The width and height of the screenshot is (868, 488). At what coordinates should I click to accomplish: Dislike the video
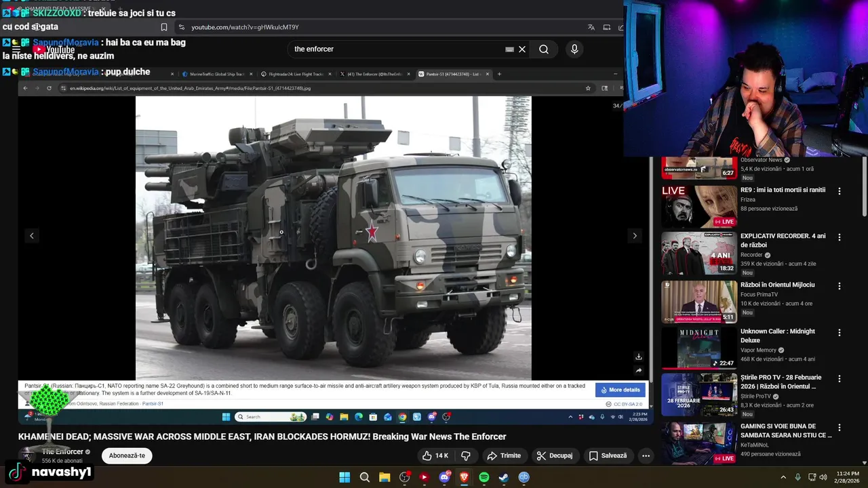pos(466,455)
